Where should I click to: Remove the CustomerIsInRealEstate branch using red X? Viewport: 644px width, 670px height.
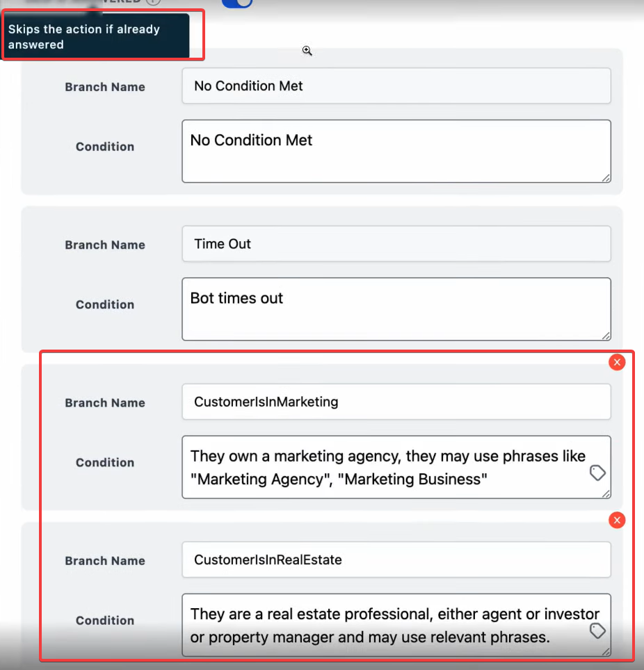(x=617, y=520)
